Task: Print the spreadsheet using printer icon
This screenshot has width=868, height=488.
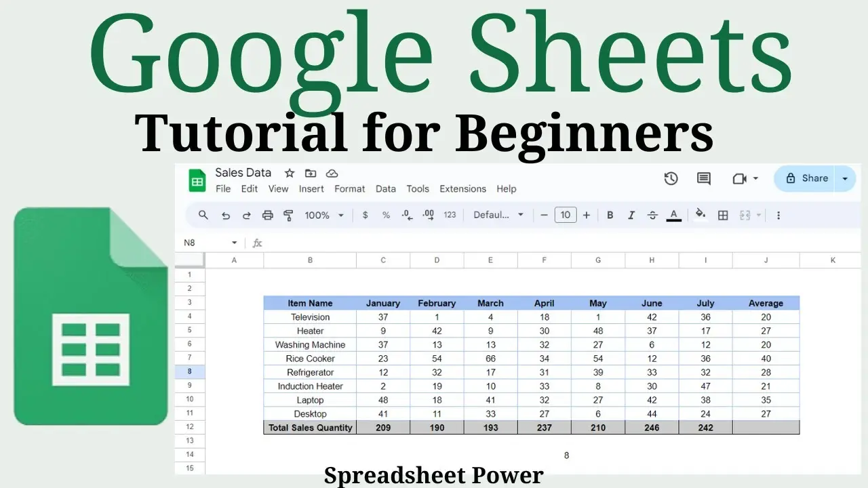Action: click(x=268, y=216)
